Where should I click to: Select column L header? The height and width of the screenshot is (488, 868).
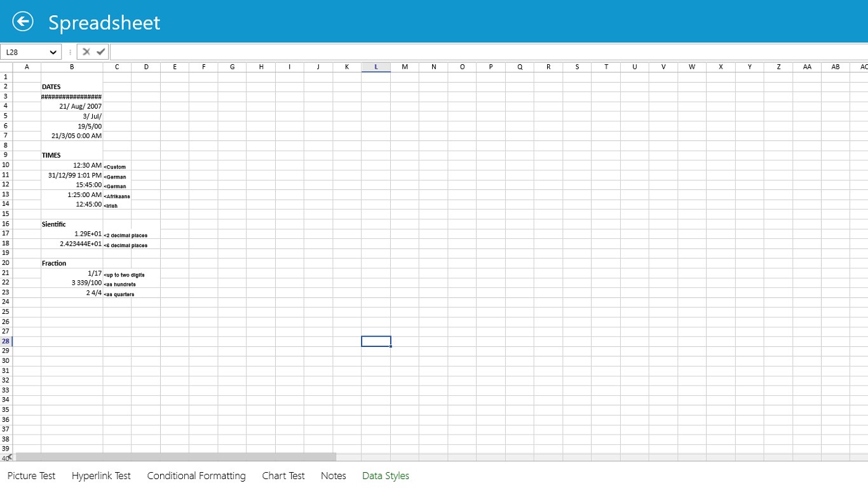[x=376, y=67]
